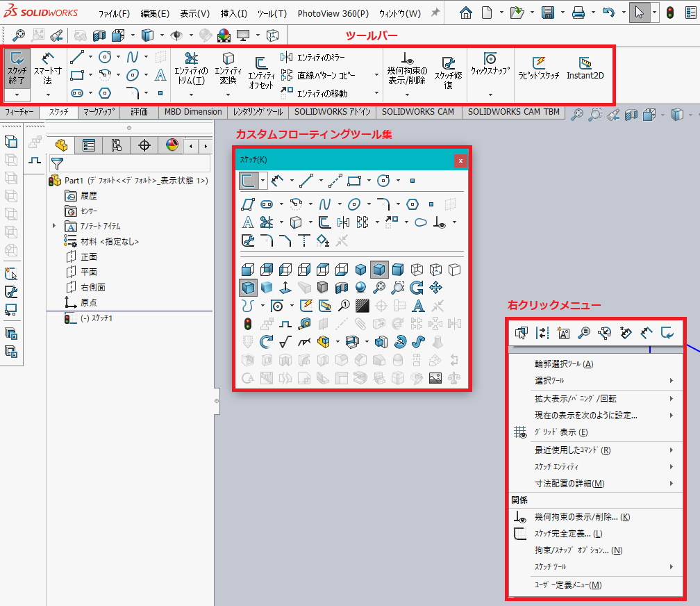Toggle the ラピッドスケッチ rapid sketch mode
Image resolution: width=700 pixels, height=606 pixels.
click(x=538, y=68)
